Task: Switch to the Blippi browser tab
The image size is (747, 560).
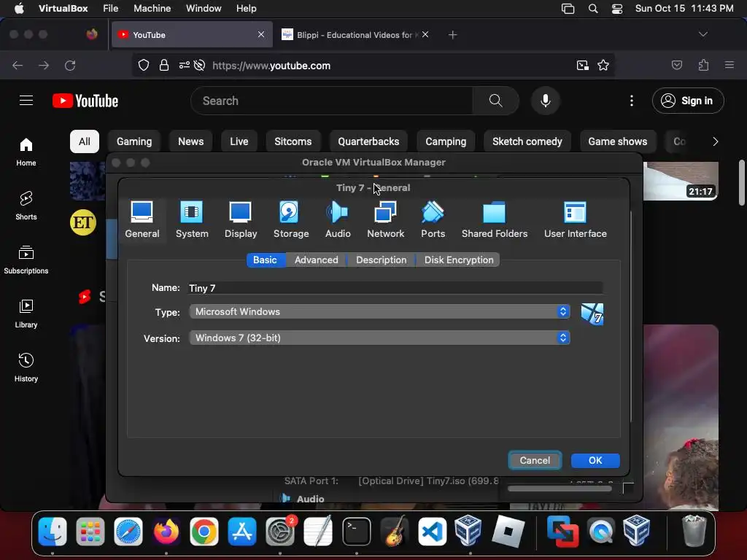Action: (355, 35)
